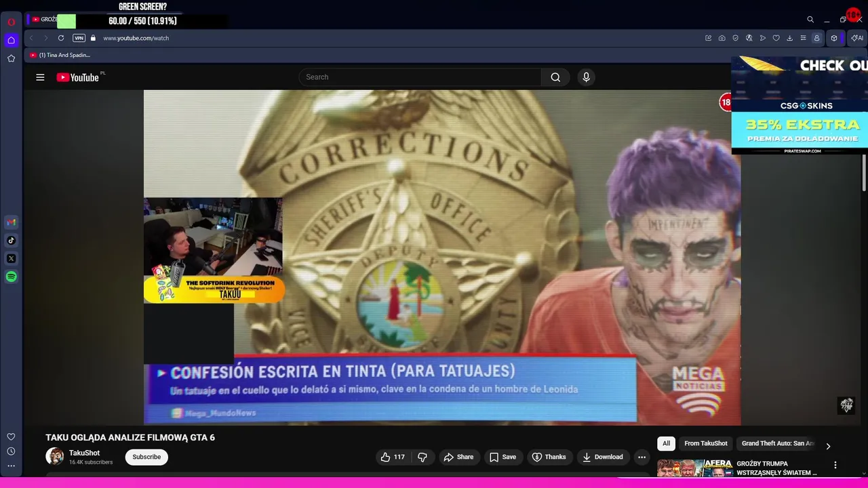Subscribe to the TakuShot channel
The height and width of the screenshot is (488, 868).
pyautogui.click(x=146, y=457)
